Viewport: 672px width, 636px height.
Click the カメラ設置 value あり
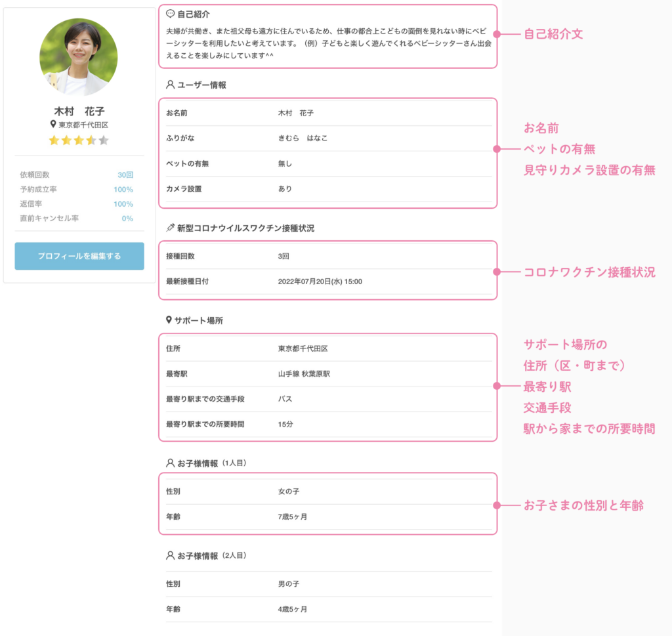285,188
